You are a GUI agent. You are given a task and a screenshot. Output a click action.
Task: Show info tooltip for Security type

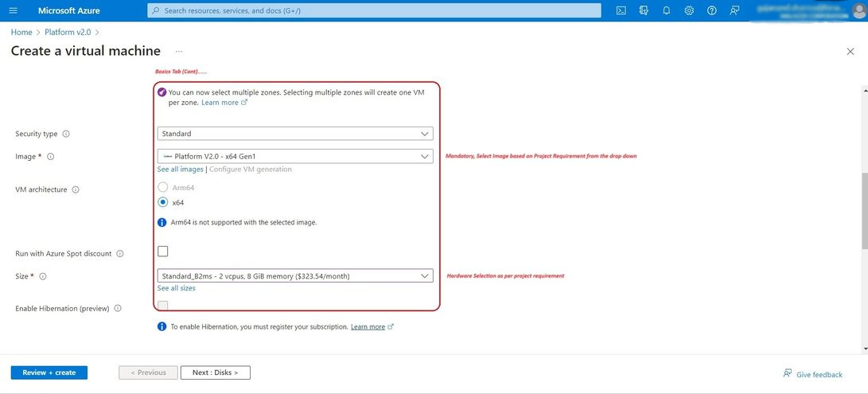pos(66,134)
